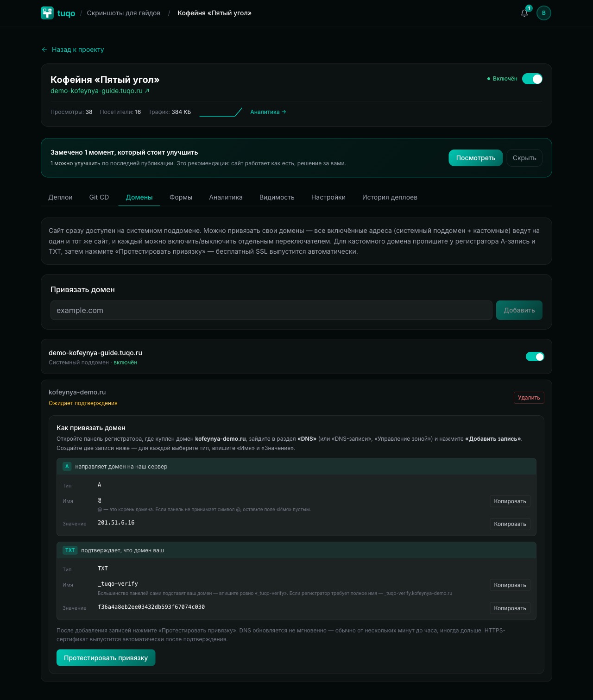
Task: Click the 'Кофейня «Пятый угол»' breadcrumb
Action: [x=214, y=13]
